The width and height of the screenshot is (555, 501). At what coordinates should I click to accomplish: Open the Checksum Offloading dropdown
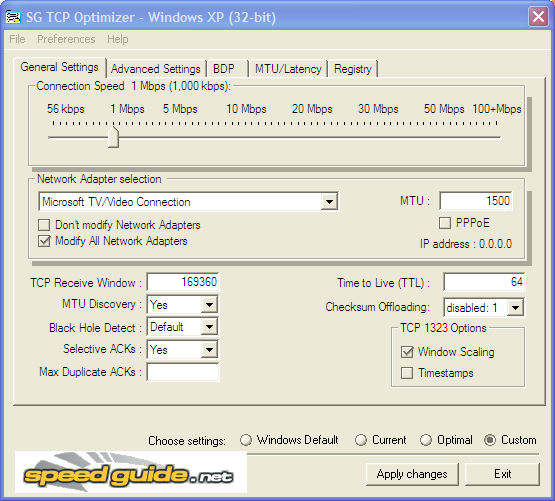515,307
